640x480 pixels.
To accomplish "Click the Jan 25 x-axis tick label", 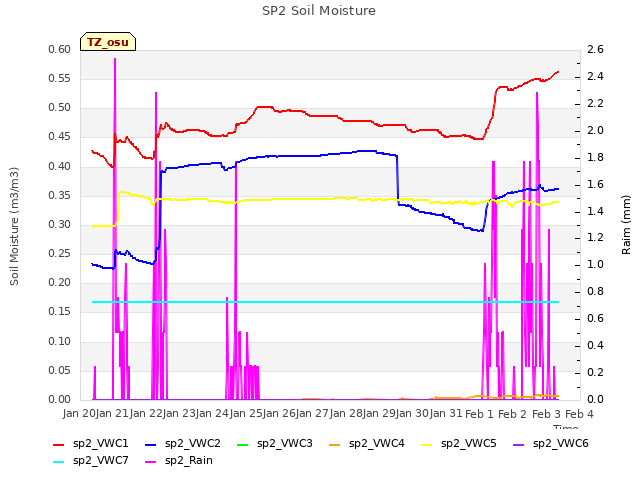I will 246,414.
